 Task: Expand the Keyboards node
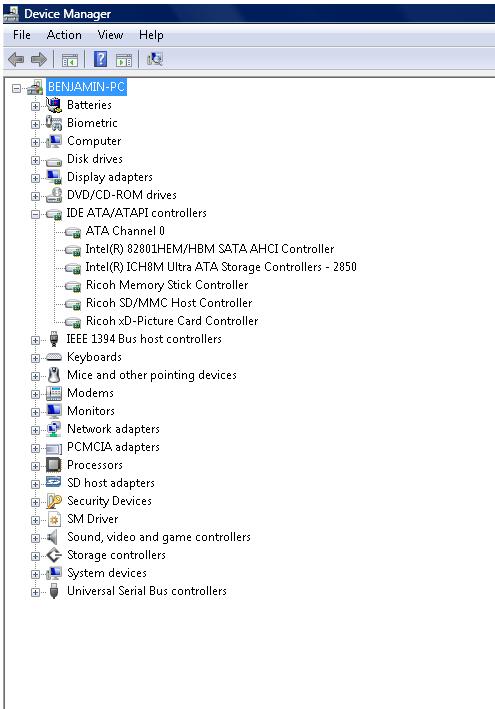tap(35, 359)
